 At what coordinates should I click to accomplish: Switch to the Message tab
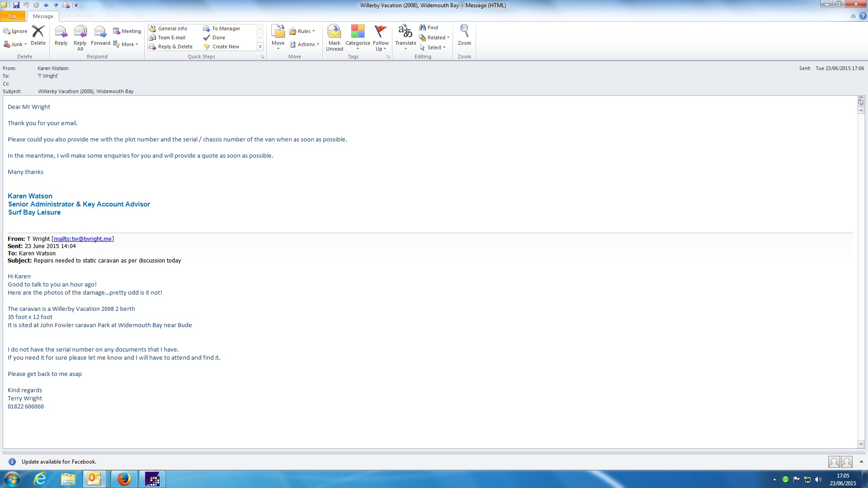point(43,16)
